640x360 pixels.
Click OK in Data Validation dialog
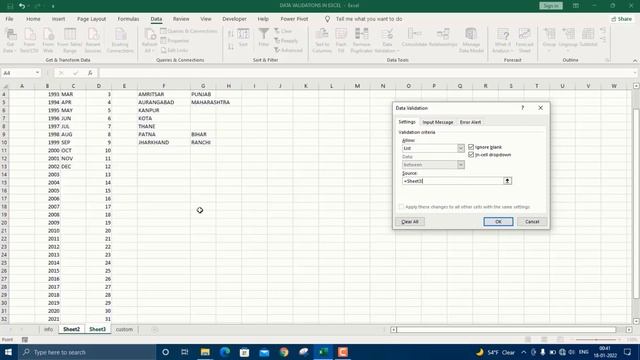498,222
